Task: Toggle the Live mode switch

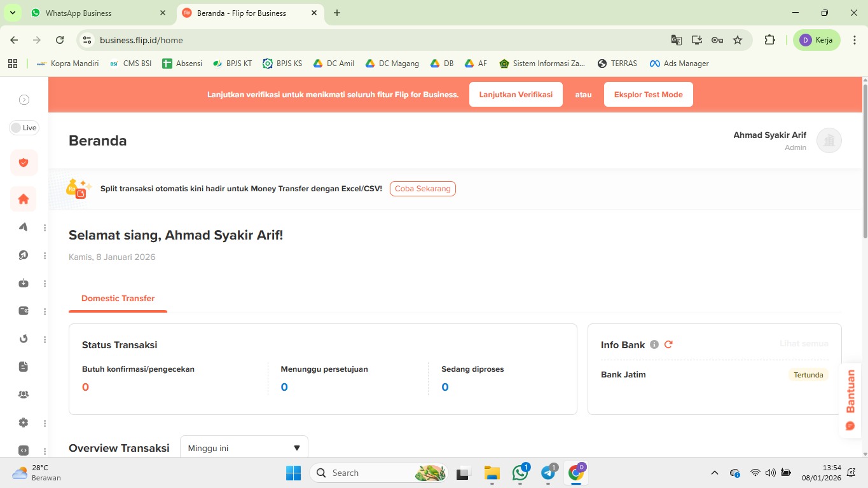Action: tap(24, 128)
